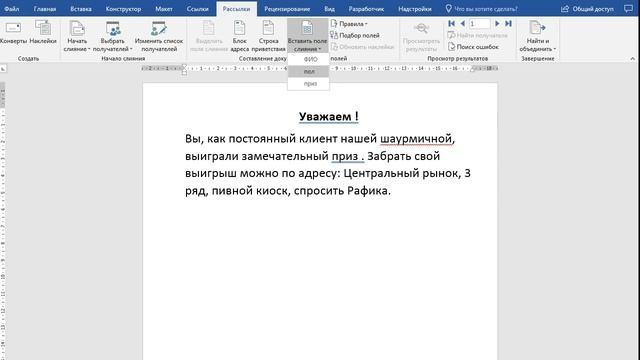Click Вставить поле слияния icon
Image resolution: width=640 pixels, height=360 pixels.
[307, 28]
